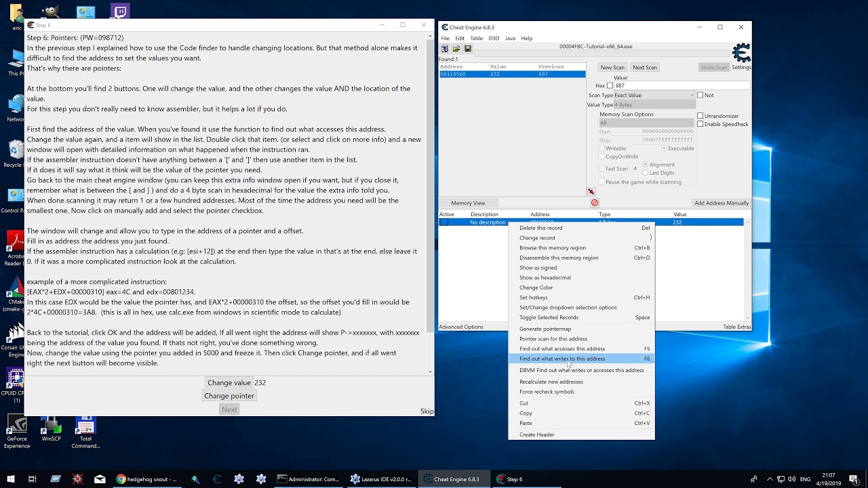Viewport: 868px width, 488px height.
Task: Click the red no-entry clear list icon
Action: pos(595,203)
